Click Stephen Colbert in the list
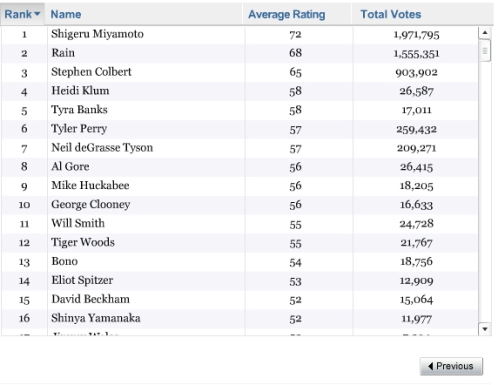 (x=91, y=72)
